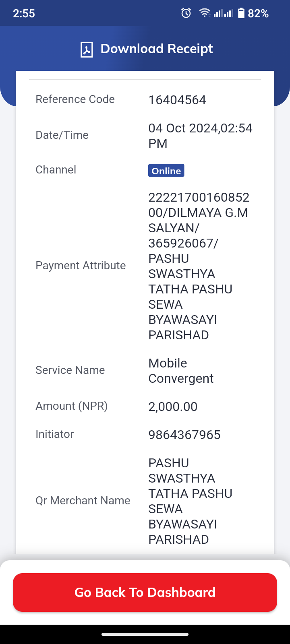Go back to dashboard via red button
This screenshot has height=644, width=290.
coord(145,592)
